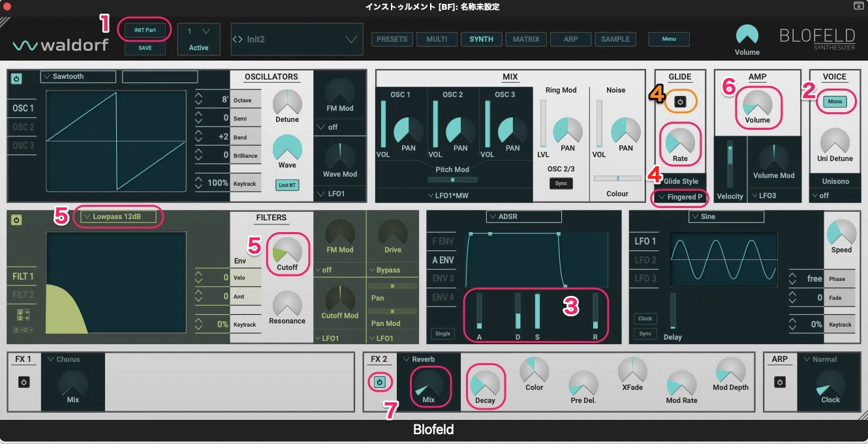Click the reverb Decay knob

click(x=485, y=385)
